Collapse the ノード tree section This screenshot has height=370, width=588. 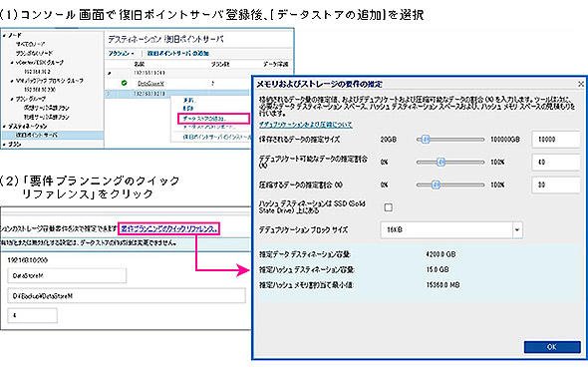(4, 35)
